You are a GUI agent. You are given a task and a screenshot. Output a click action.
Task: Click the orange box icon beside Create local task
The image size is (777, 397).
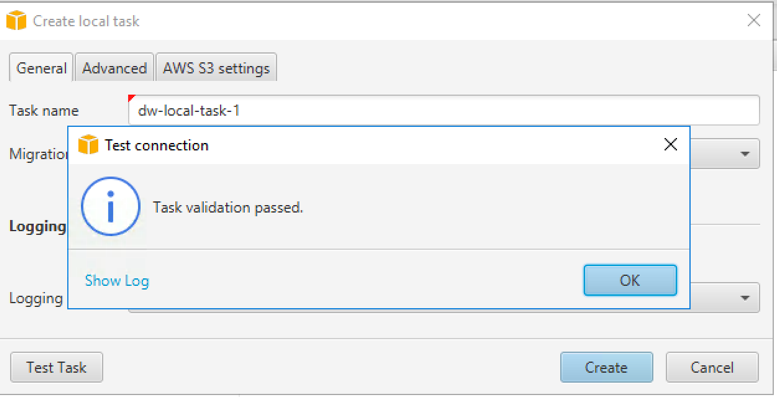pos(16,20)
